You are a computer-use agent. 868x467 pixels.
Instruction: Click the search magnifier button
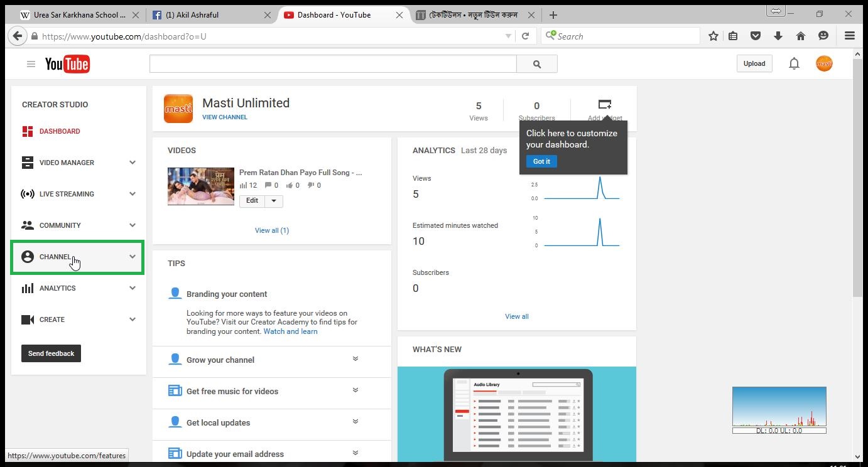coord(537,64)
